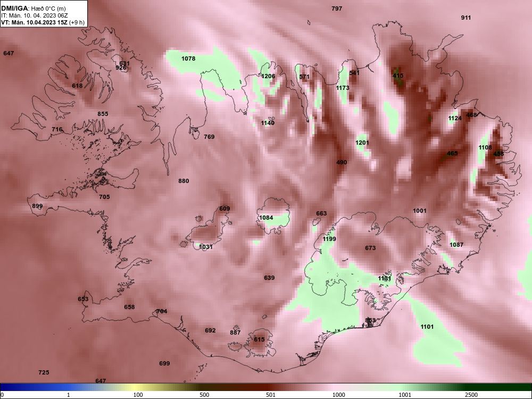Click the map value 1101 offshore
Image resolution: width=532 pixels, height=399 pixels.
click(427, 327)
